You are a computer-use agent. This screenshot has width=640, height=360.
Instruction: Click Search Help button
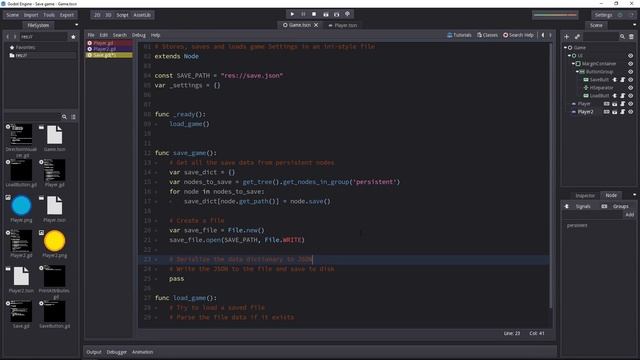[518, 35]
